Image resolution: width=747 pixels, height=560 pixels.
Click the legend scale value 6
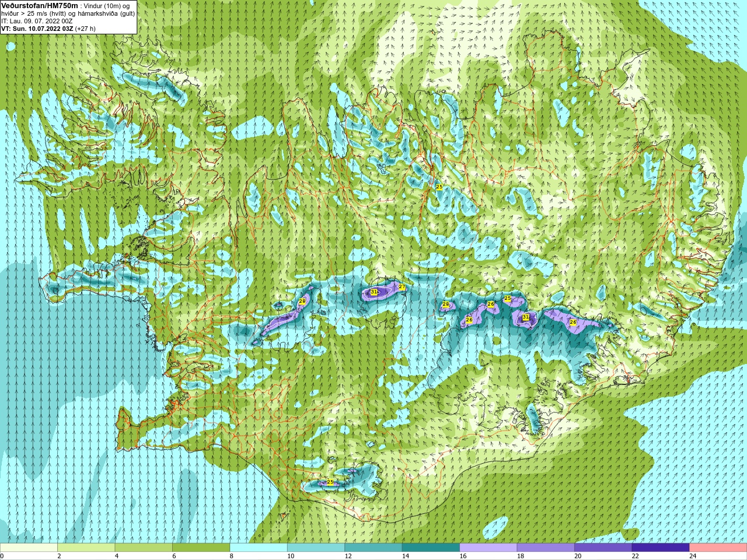click(x=174, y=556)
